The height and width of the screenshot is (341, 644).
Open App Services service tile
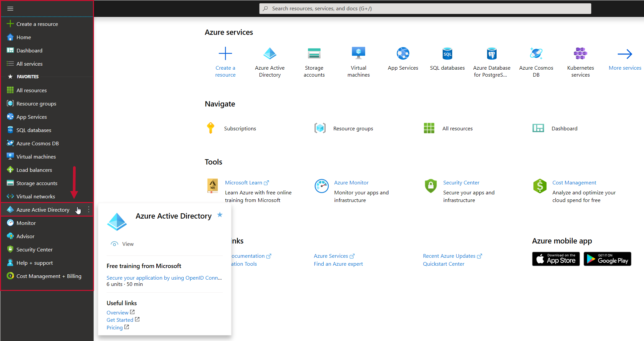pyautogui.click(x=403, y=59)
